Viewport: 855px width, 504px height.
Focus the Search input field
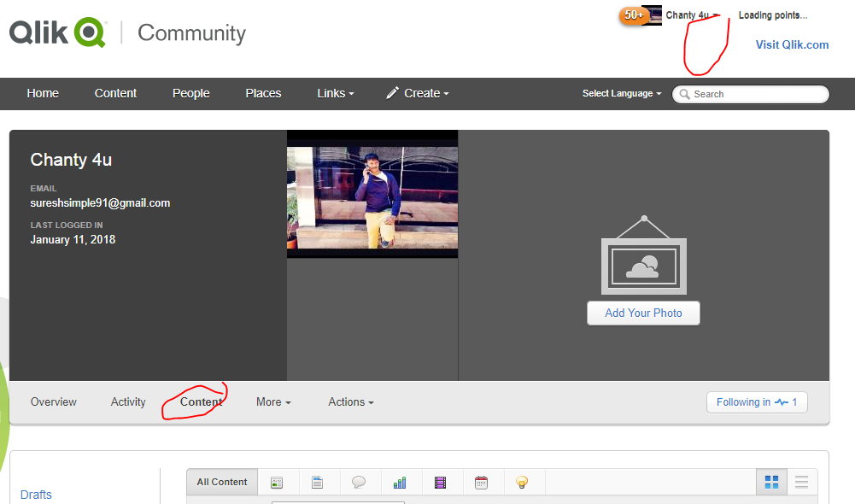[751, 94]
